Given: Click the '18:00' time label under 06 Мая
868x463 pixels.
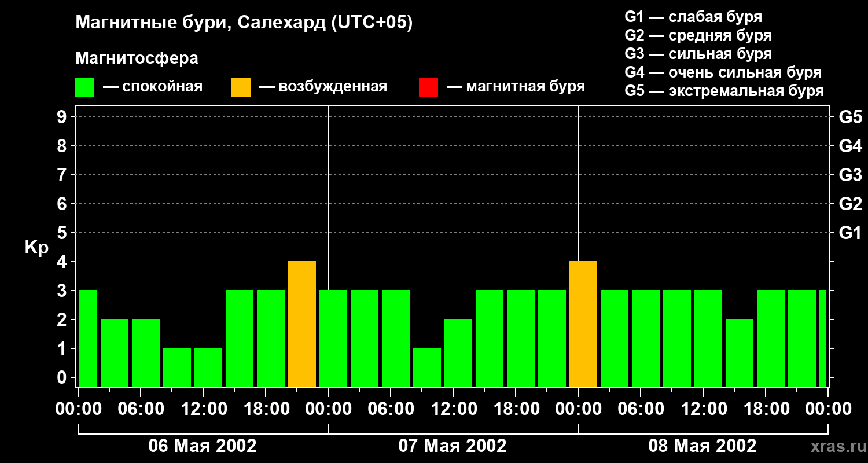Looking at the screenshot, I should [x=266, y=409].
